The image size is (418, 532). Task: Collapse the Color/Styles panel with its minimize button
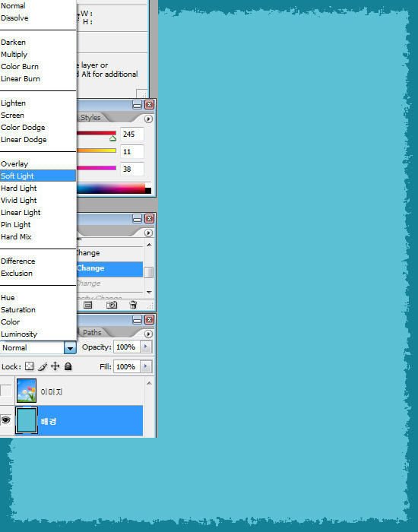click(137, 105)
